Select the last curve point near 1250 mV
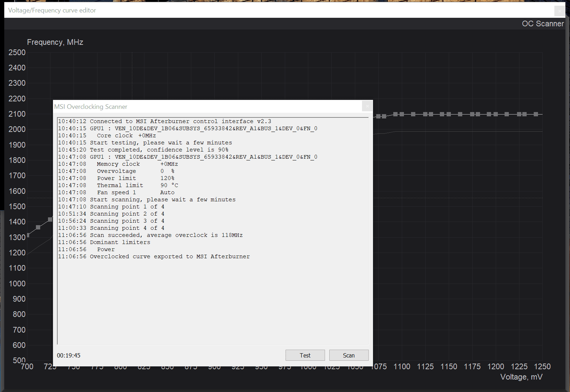The width and height of the screenshot is (570, 392). pyautogui.click(x=536, y=114)
